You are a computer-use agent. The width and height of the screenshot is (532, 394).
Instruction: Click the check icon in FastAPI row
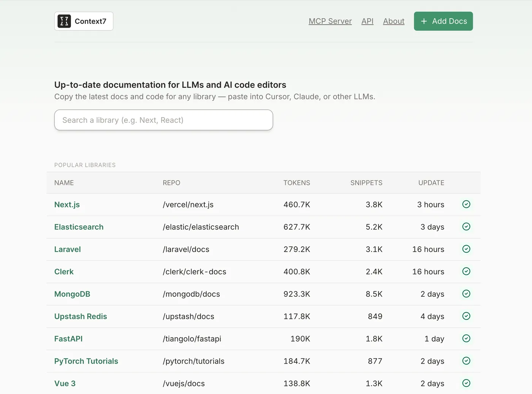pyautogui.click(x=466, y=339)
